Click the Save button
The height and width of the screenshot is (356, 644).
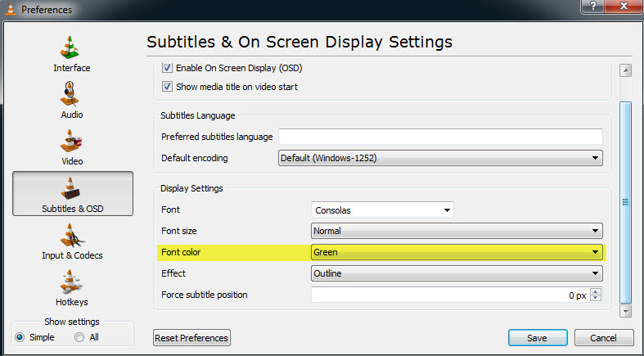click(x=538, y=337)
